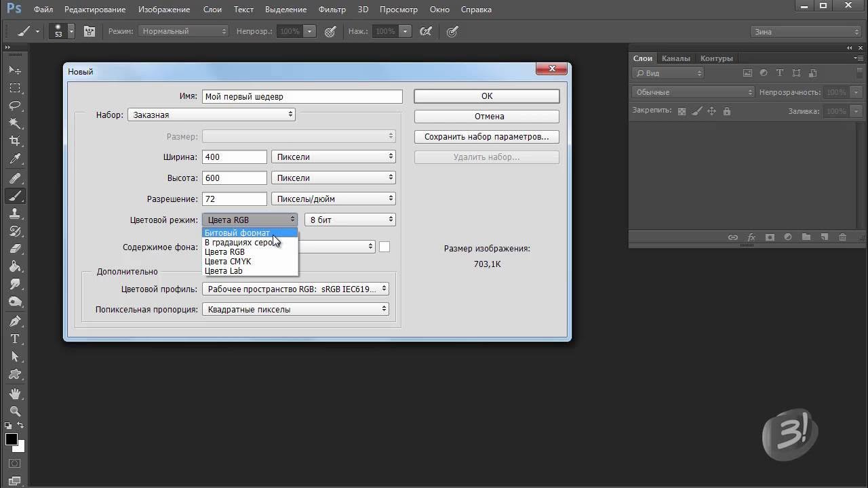Open the Разрешение units dropdown
Image resolution: width=868 pixels, height=488 pixels.
334,199
